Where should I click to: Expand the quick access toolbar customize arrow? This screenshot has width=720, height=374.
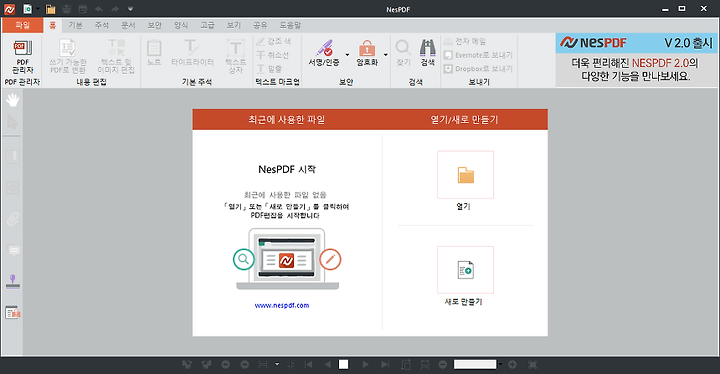pos(130,9)
